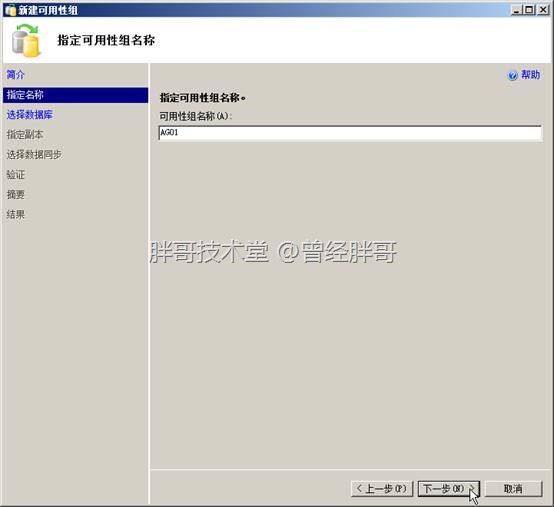Select the 指定副本 step in sidebar
Image resolution: width=554 pixels, height=507 pixels.
coord(25,135)
